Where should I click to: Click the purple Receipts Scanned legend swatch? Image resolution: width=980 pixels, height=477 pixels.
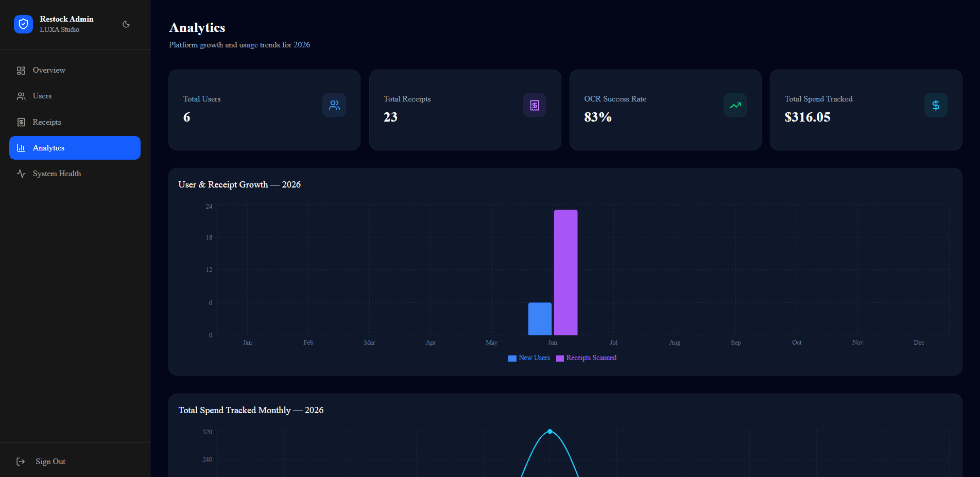[x=560, y=359]
